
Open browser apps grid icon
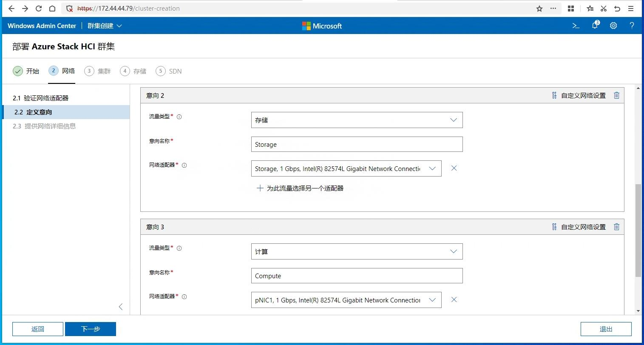[x=571, y=9]
